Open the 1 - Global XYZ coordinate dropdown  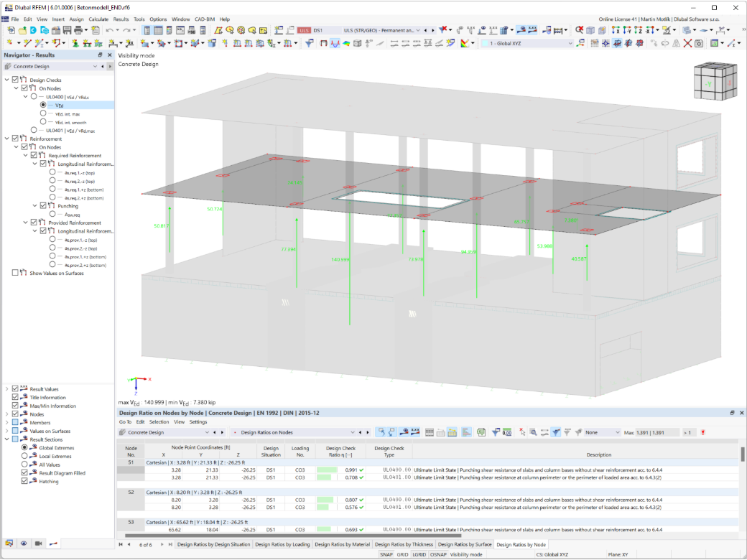pos(527,43)
